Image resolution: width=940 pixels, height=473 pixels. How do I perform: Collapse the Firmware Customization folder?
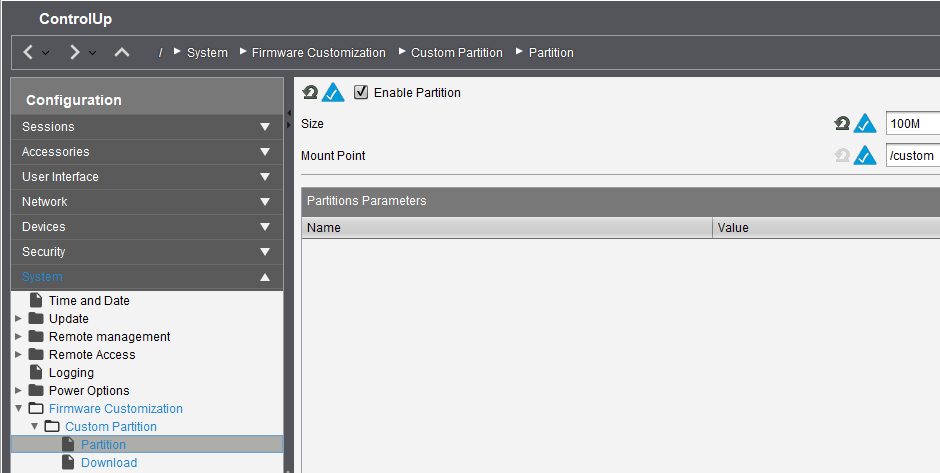click(19, 409)
